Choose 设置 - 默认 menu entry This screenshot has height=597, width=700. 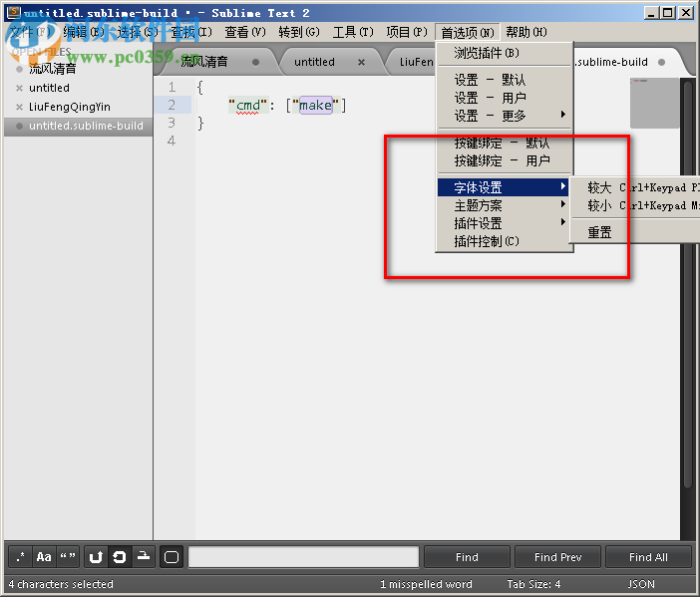pyautogui.click(x=504, y=80)
